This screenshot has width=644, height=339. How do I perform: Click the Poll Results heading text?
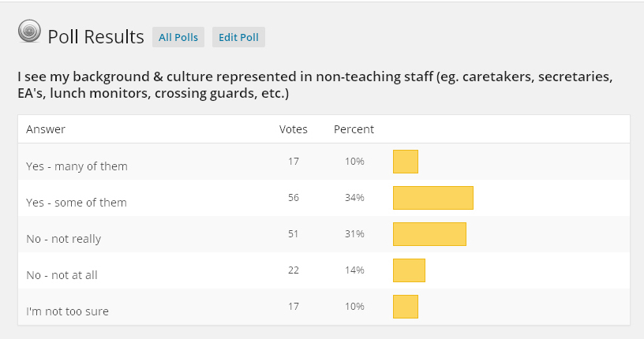pos(95,37)
